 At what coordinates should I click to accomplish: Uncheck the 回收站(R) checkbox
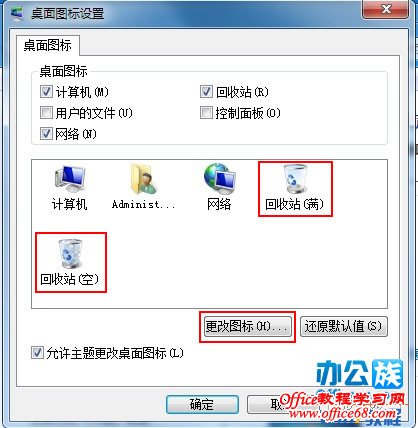[206, 92]
